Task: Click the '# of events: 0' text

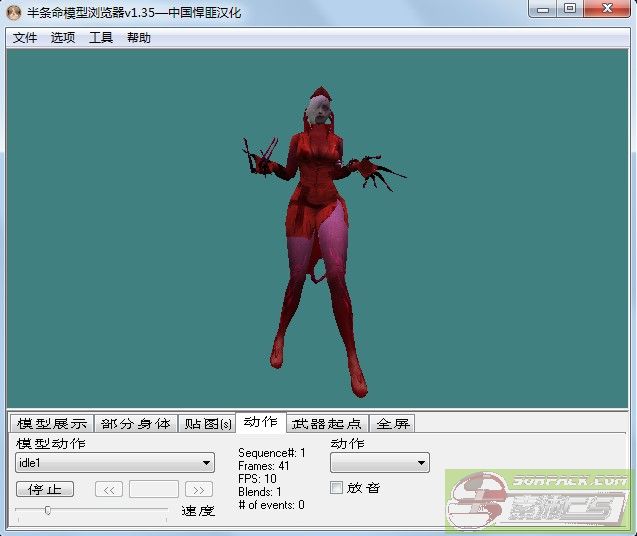Action: 271,505
